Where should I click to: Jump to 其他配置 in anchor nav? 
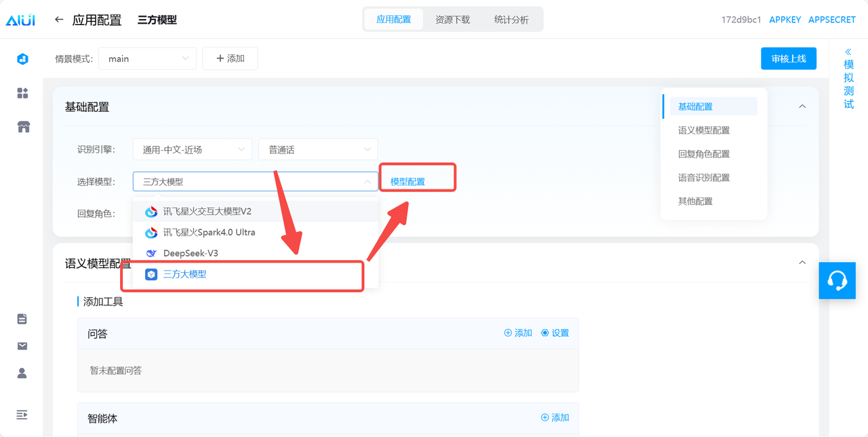pyautogui.click(x=695, y=202)
